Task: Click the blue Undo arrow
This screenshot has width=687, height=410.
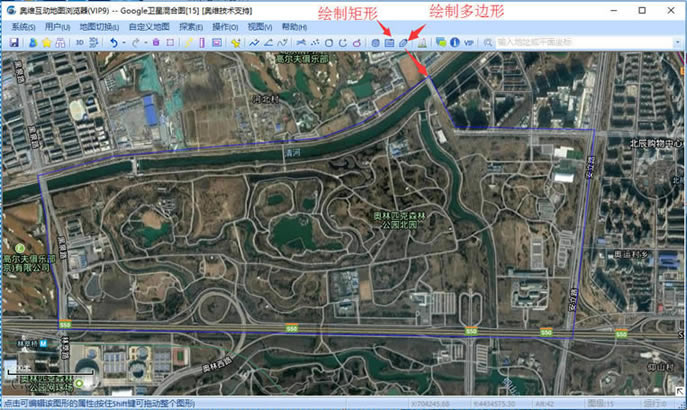Action: (114, 42)
